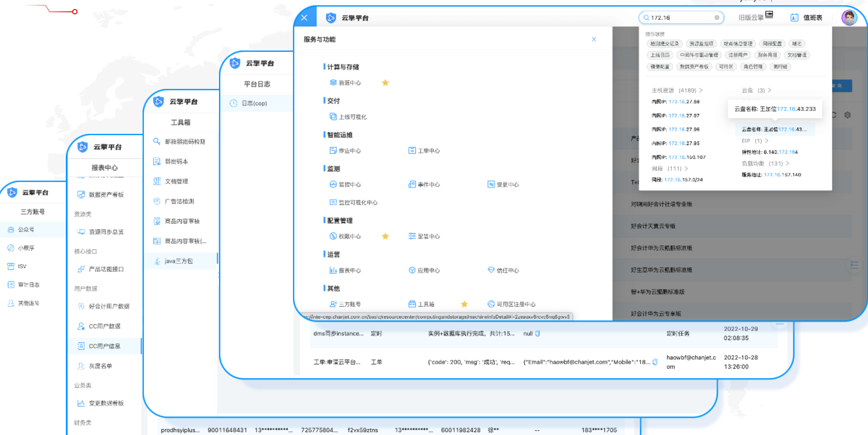Image resolution: width=868 pixels, height=435 pixels.
Task: Select 日志(cep) in 平台日志 window
Action: pos(256,103)
